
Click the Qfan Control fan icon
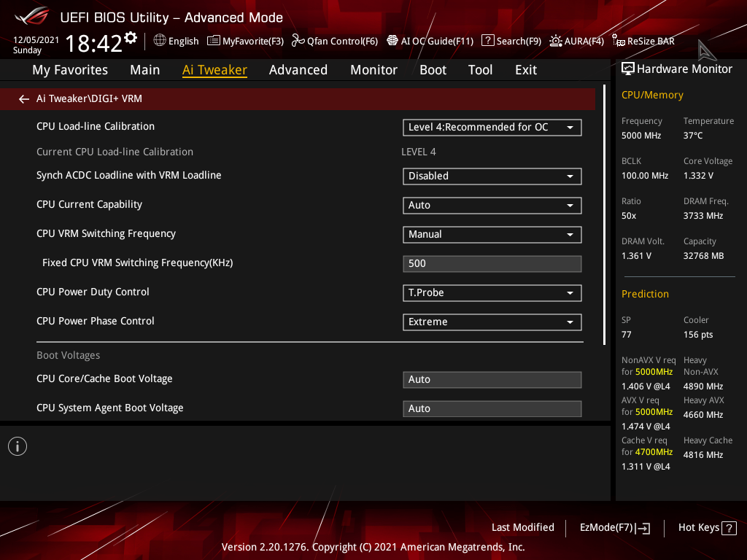click(298, 41)
